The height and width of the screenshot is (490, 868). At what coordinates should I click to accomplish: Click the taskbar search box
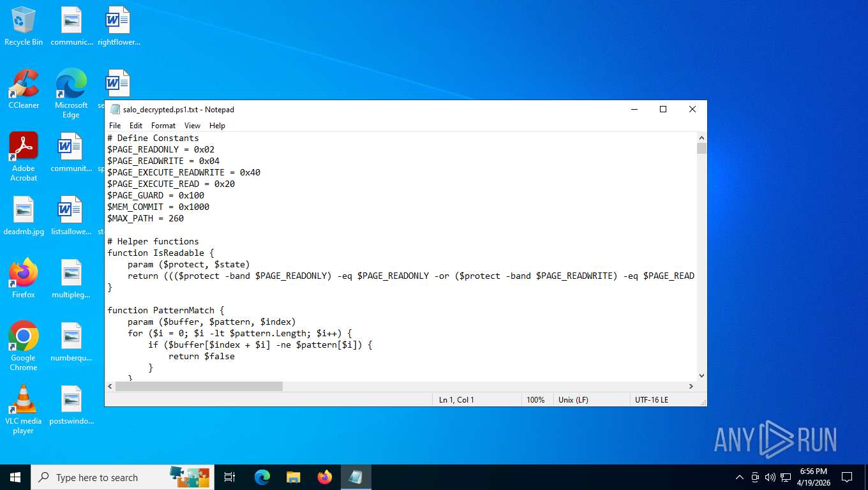point(123,477)
